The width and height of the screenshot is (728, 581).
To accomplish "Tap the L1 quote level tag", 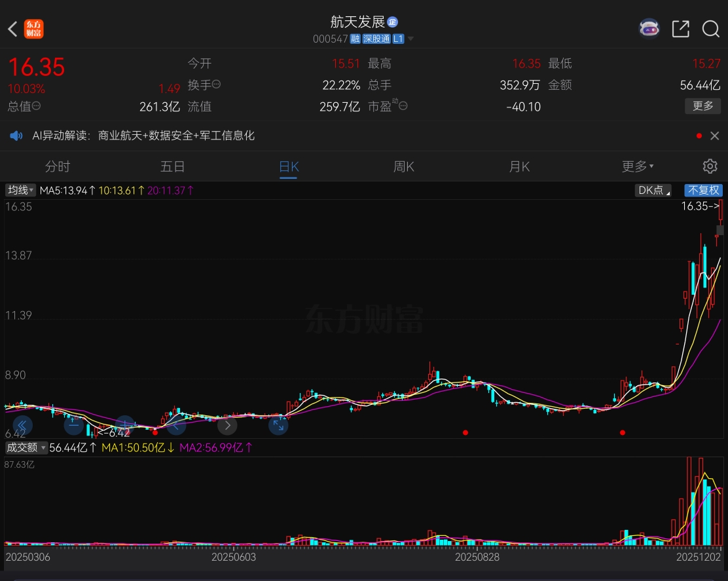I will [x=398, y=39].
